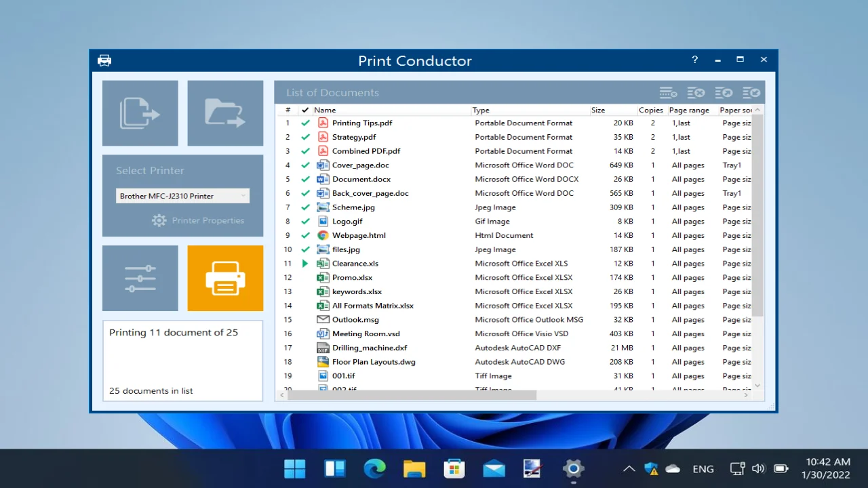Click the Printer Properties link
The image size is (868, 488).
208,220
